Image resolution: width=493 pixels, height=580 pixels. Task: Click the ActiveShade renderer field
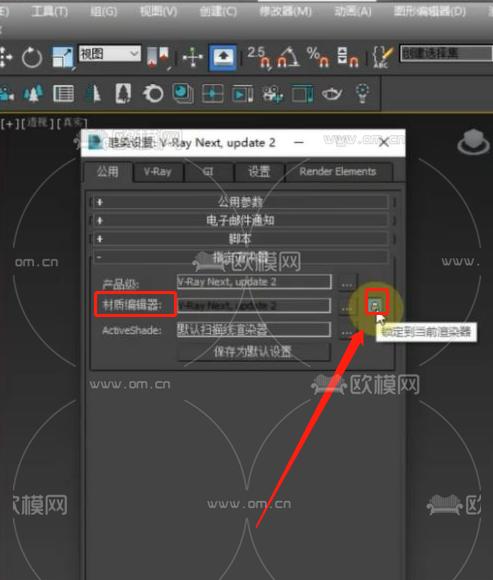[254, 329]
